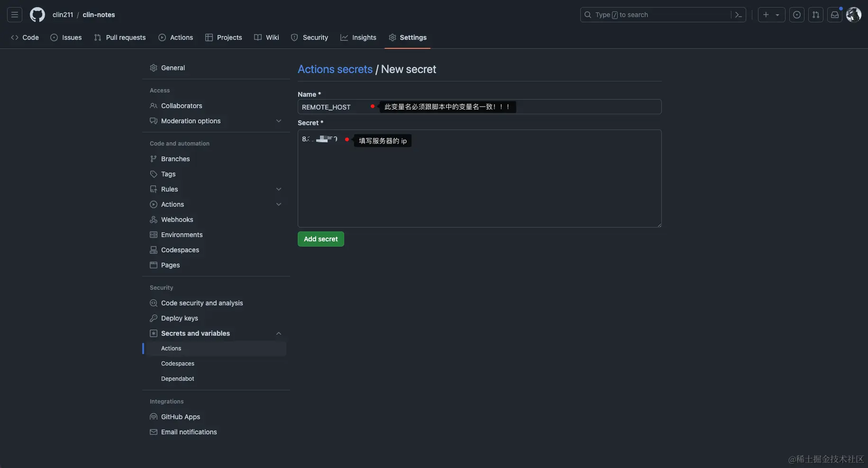The width and height of the screenshot is (868, 468).
Task: Click the Rules icon in sidebar
Action: coord(154,189)
